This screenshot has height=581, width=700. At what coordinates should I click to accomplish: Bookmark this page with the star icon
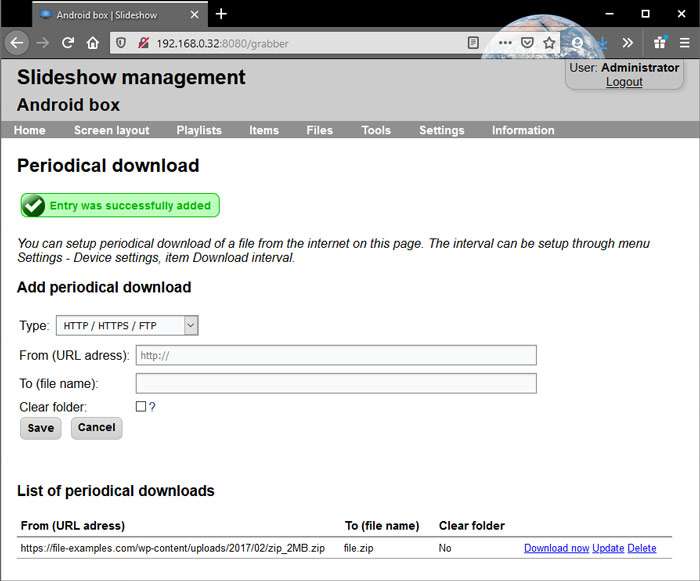click(549, 43)
